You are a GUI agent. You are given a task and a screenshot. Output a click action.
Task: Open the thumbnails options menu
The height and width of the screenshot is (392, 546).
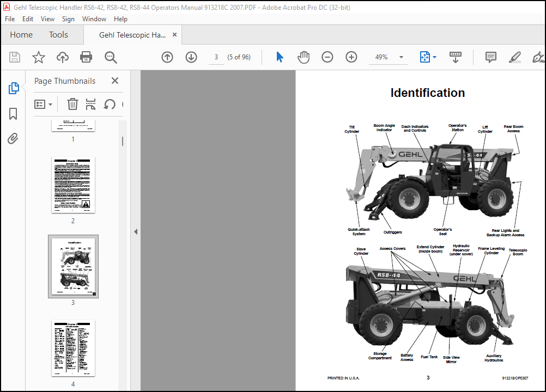[x=43, y=104]
